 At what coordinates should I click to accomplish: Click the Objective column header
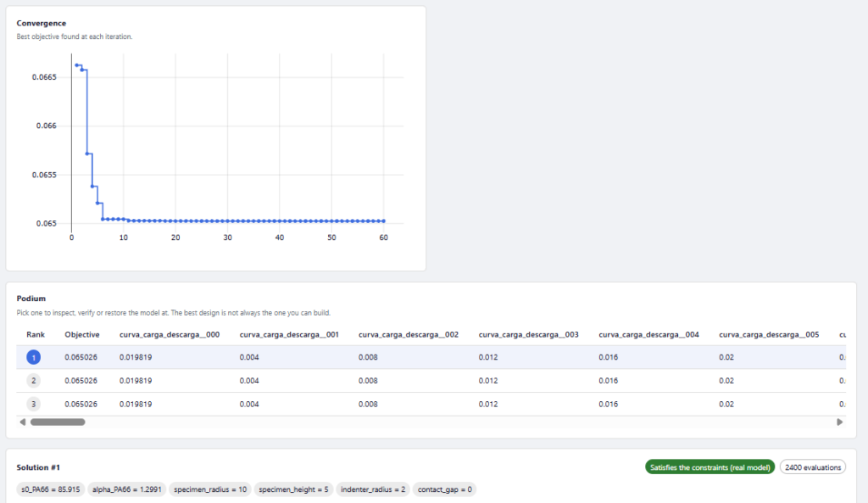tap(82, 334)
